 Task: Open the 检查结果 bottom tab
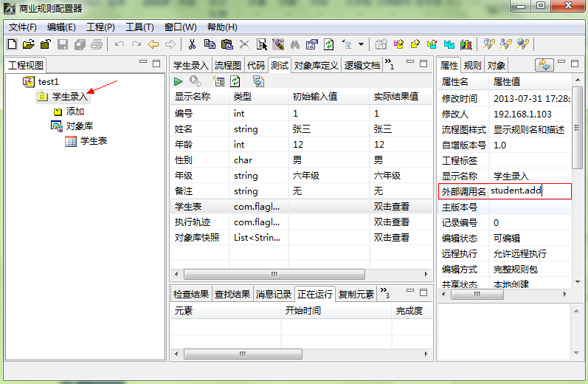click(x=191, y=295)
